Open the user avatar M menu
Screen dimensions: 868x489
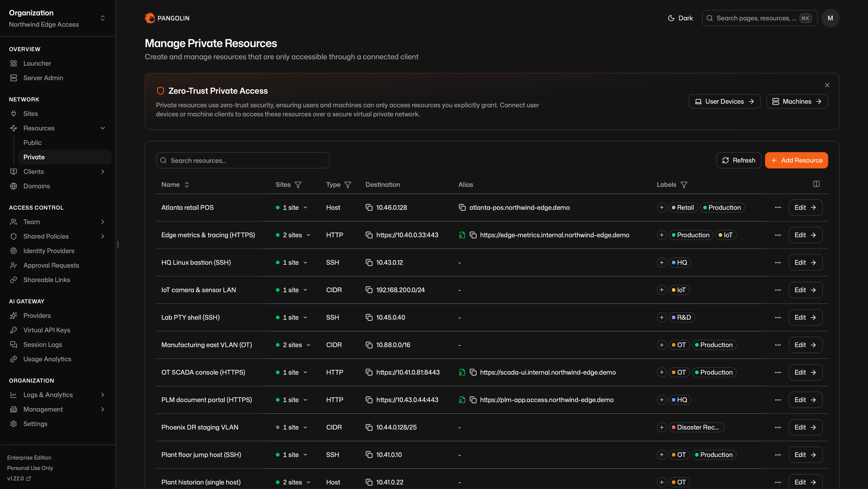click(x=830, y=18)
